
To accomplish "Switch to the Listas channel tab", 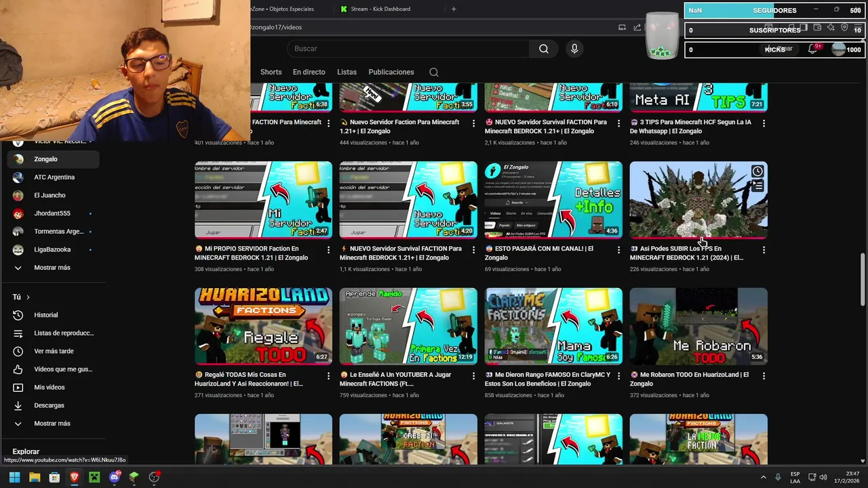I will coord(347,72).
